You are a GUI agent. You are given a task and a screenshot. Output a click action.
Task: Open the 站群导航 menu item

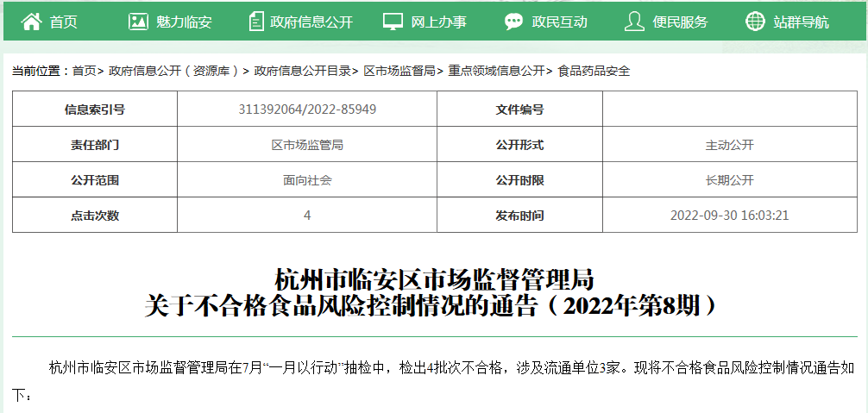pos(801,22)
